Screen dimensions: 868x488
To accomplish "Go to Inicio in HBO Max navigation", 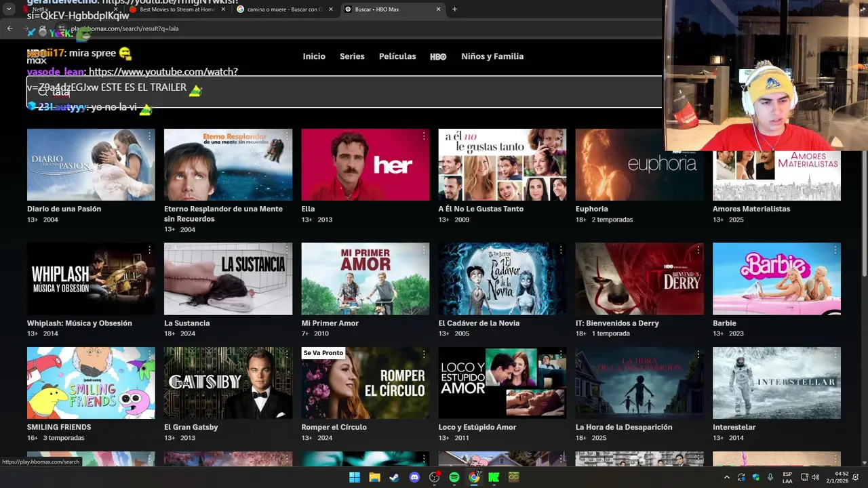I will pyautogui.click(x=314, y=56).
